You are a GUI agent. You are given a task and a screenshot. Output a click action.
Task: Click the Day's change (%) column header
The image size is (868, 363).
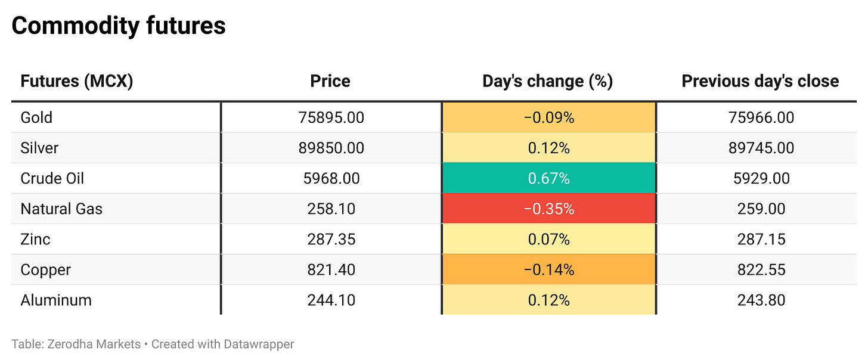[548, 82]
